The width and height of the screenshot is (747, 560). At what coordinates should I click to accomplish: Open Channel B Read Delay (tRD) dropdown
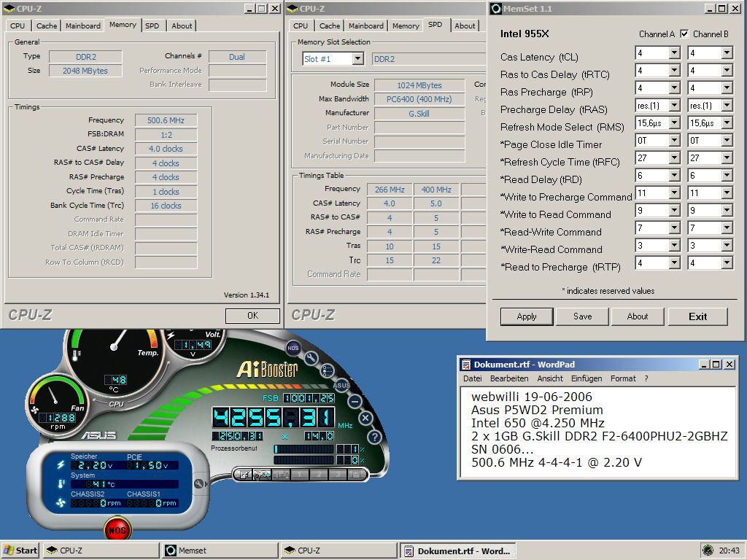[x=727, y=176]
